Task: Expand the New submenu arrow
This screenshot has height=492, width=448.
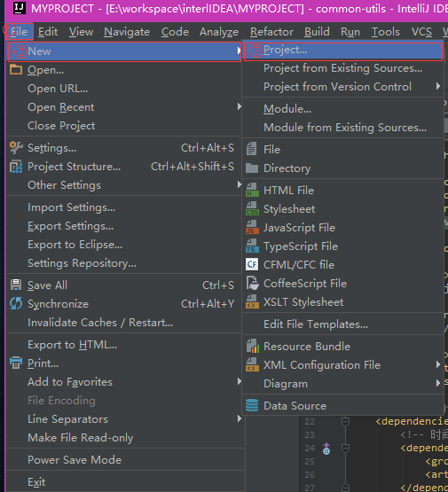Action: (239, 51)
